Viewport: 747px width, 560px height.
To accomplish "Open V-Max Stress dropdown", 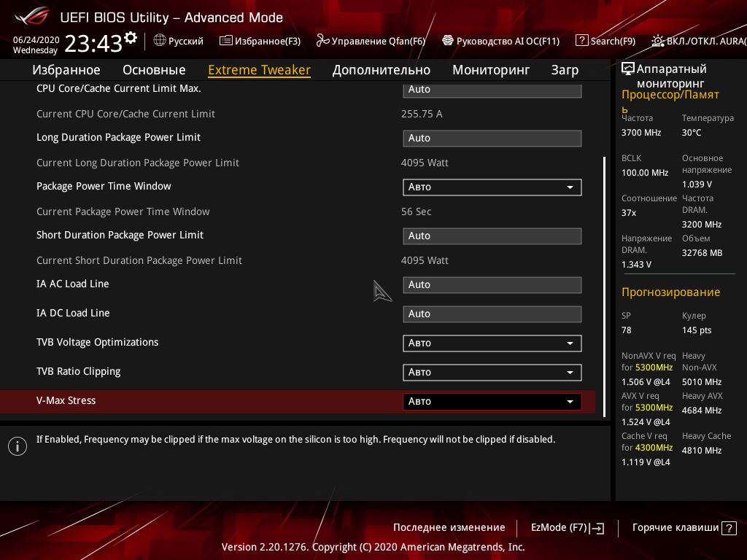I will (492, 402).
